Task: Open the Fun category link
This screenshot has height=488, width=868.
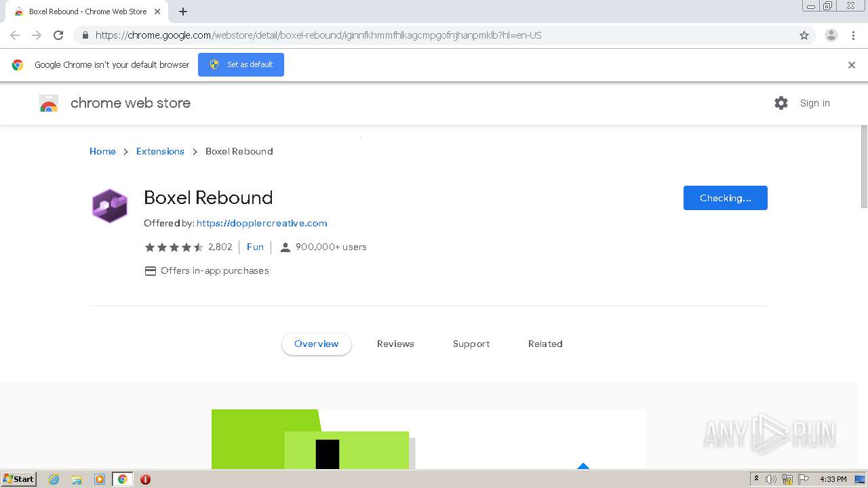Action: pos(255,247)
